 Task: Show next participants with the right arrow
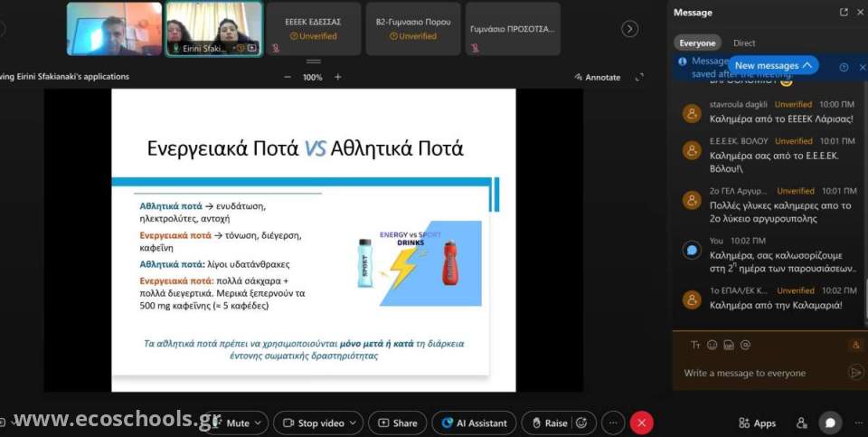(x=629, y=29)
